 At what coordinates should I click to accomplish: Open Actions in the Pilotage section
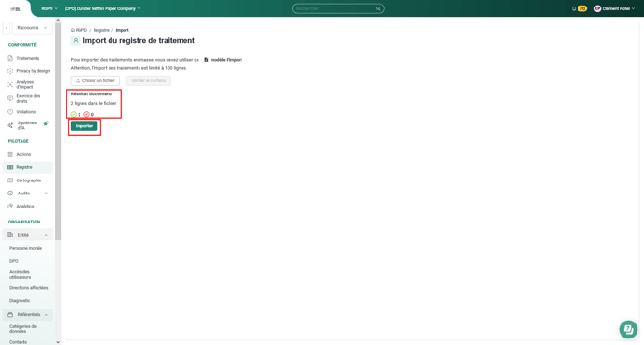(23, 154)
